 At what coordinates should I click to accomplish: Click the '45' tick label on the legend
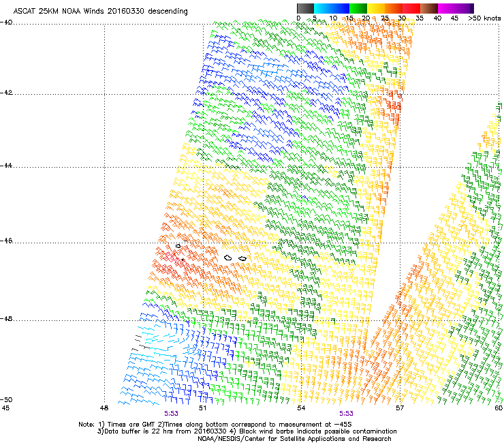(x=454, y=18)
